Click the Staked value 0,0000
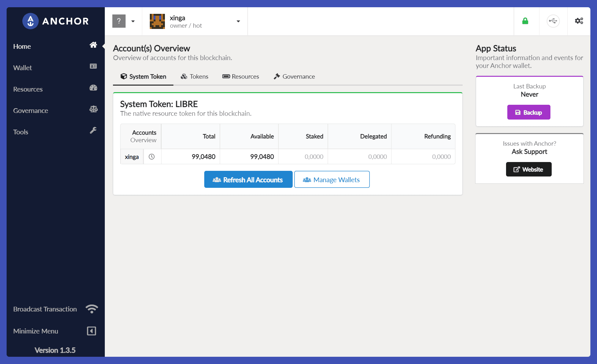This screenshot has height=364, width=597. [x=314, y=157]
